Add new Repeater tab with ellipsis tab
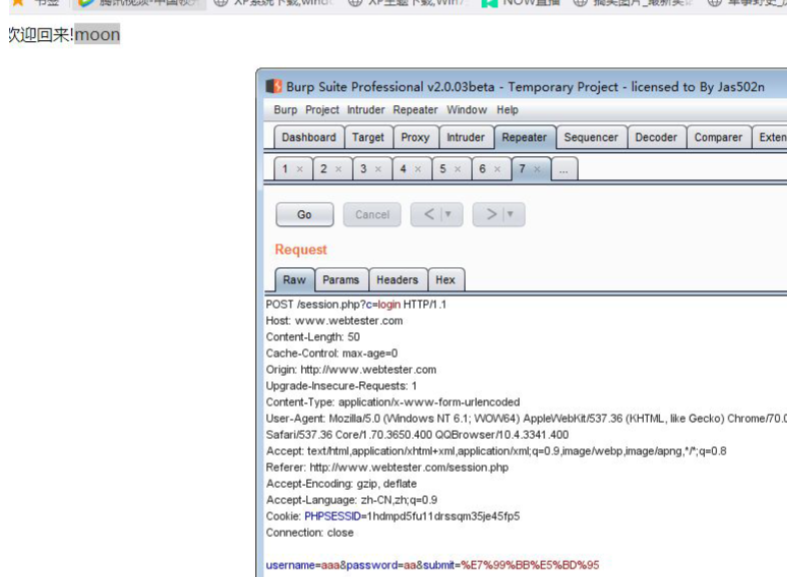787x577 pixels. (x=563, y=170)
